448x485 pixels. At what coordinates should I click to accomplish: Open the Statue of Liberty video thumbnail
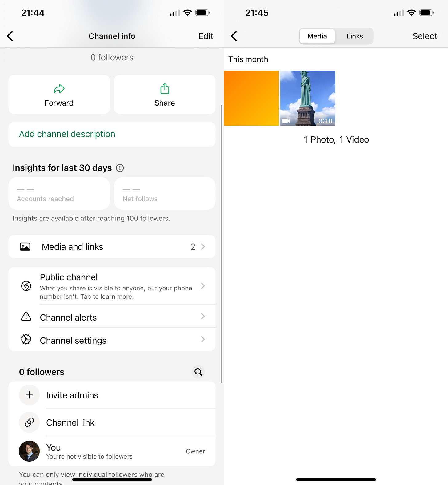click(308, 98)
